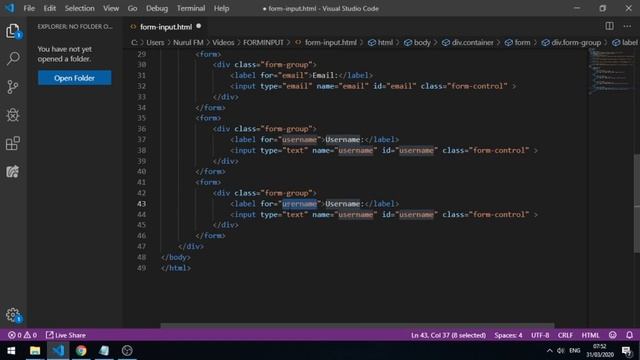Screen dimensions: 640x360
Task: Click Ln 43, Col 37 cursor position status
Action: coord(448,335)
